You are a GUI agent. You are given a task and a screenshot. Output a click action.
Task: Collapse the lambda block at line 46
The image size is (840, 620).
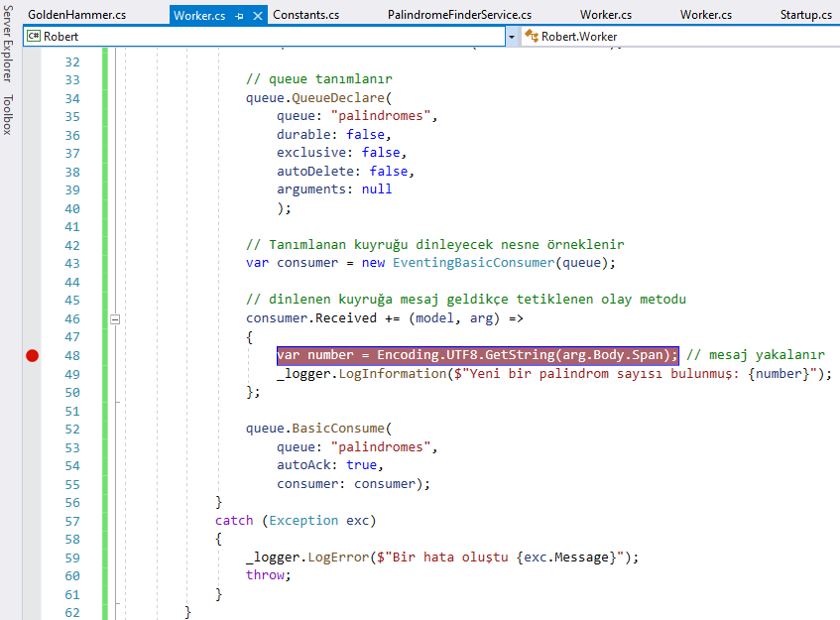coord(115,318)
